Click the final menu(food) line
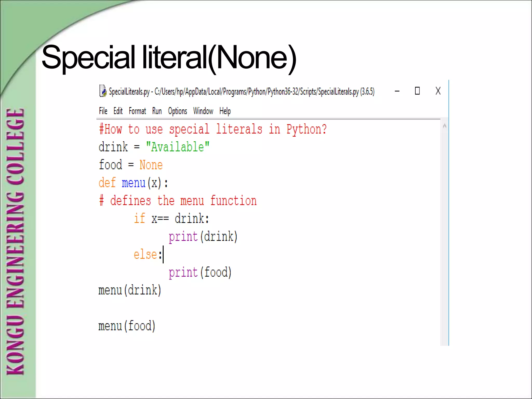This screenshot has height=399, width=532. tap(127, 326)
